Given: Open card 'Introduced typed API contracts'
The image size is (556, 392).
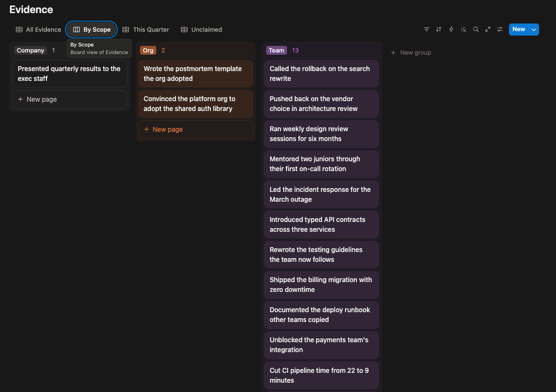Looking at the screenshot, I should point(321,225).
